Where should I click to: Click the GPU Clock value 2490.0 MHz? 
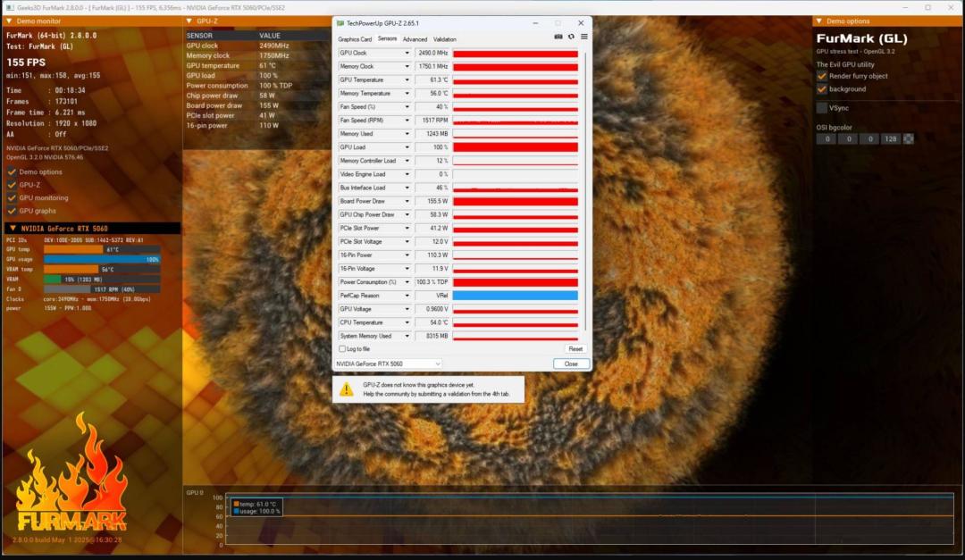click(432, 53)
